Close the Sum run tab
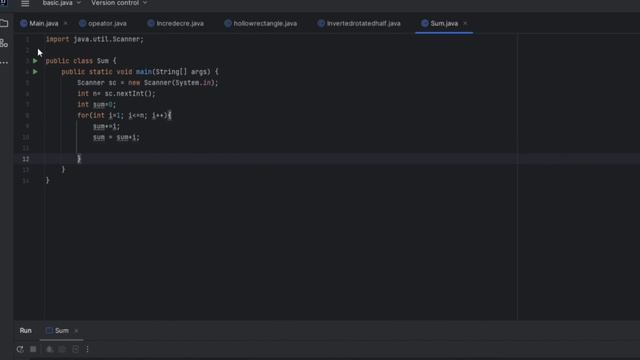The height and width of the screenshot is (360, 640). coord(76,331)
